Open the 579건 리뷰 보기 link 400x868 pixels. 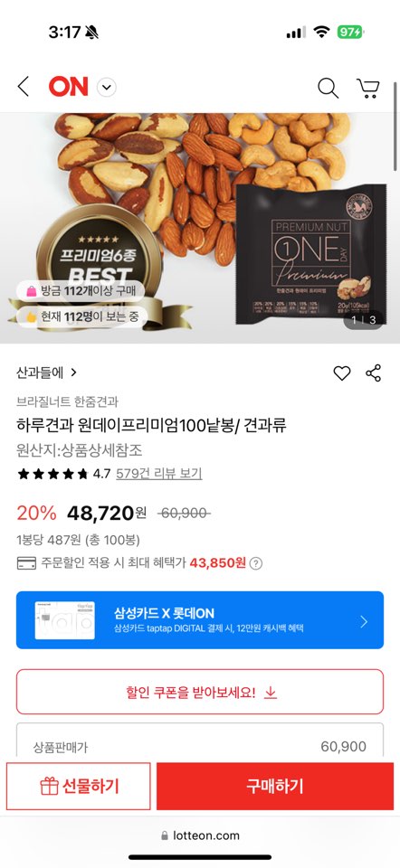coord(159,474)
